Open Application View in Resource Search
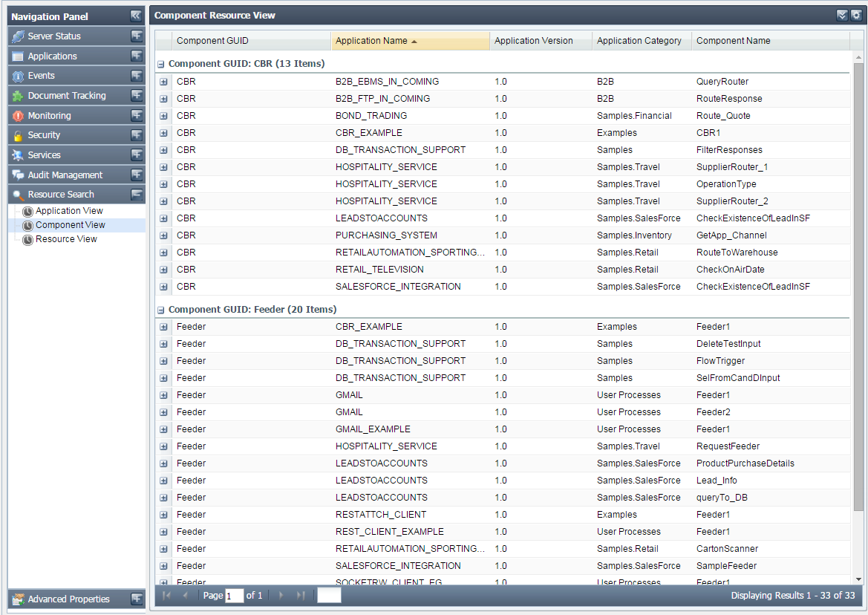The image size is (868, 615). pos(69,211)
